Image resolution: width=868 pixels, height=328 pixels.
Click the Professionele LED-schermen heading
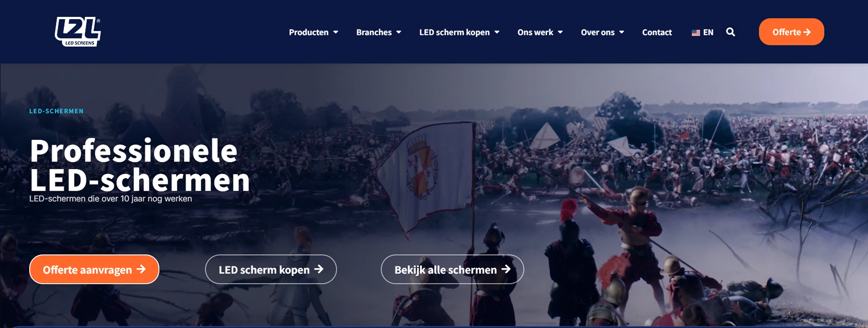tap(140, 165)
